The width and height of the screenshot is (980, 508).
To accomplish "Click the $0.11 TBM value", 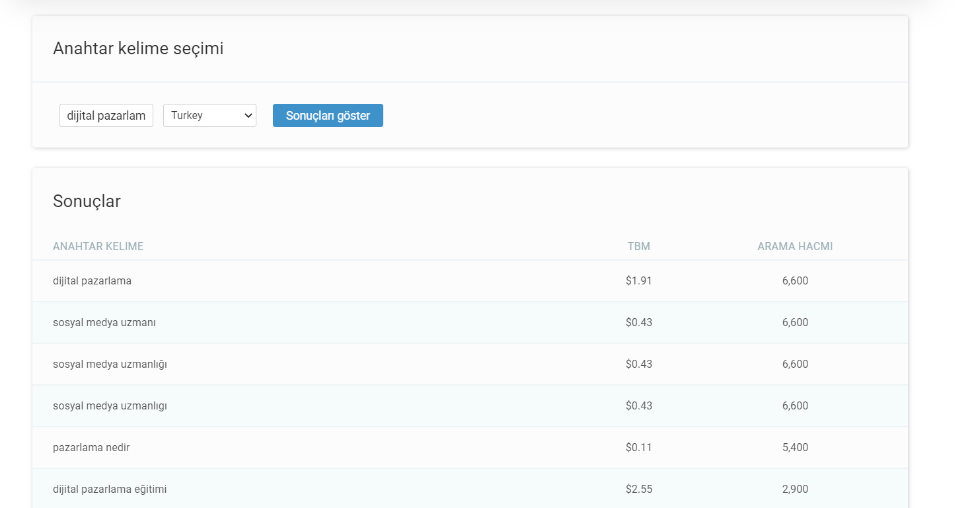I will pos(638,448).
